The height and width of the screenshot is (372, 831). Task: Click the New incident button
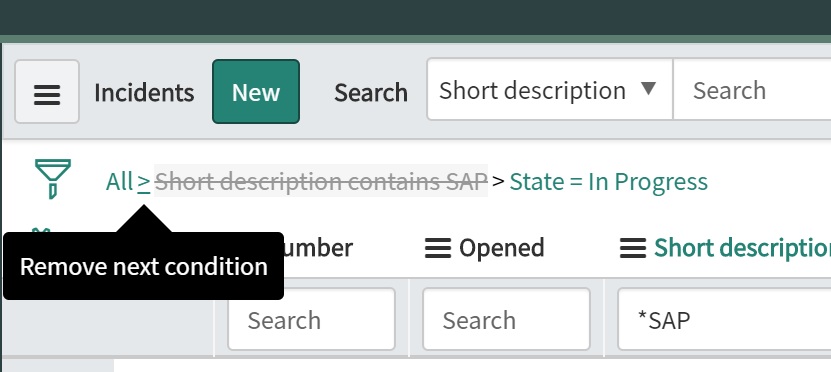pos(256,92)
